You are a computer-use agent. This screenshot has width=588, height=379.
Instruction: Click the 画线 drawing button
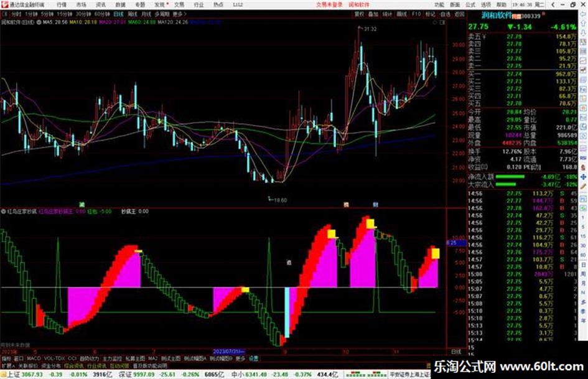pos(401,14)
